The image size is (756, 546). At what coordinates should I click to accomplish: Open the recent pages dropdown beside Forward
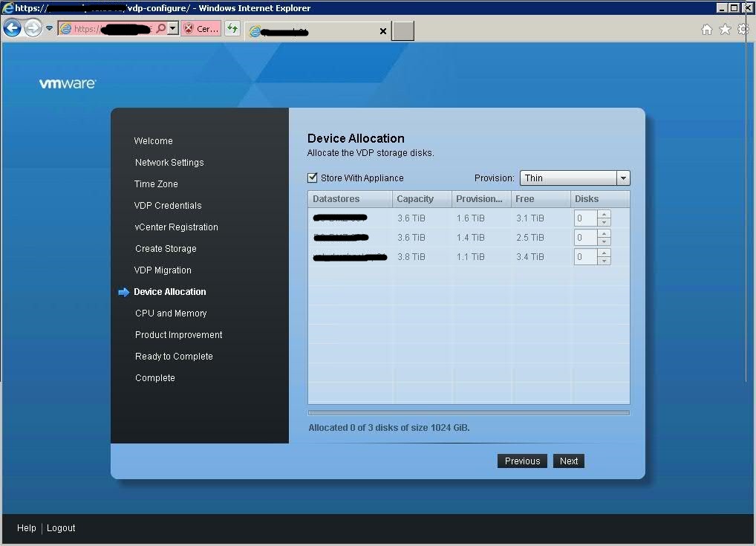(49, 28)
